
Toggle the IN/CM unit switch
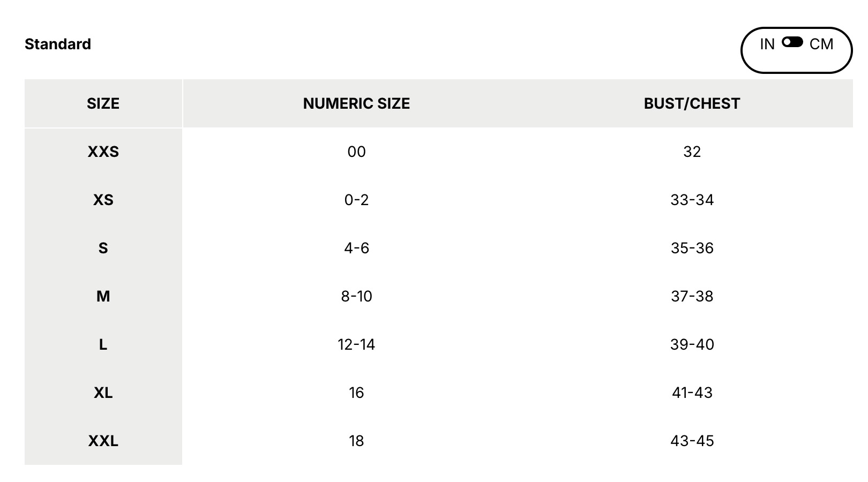click(792, 42)
